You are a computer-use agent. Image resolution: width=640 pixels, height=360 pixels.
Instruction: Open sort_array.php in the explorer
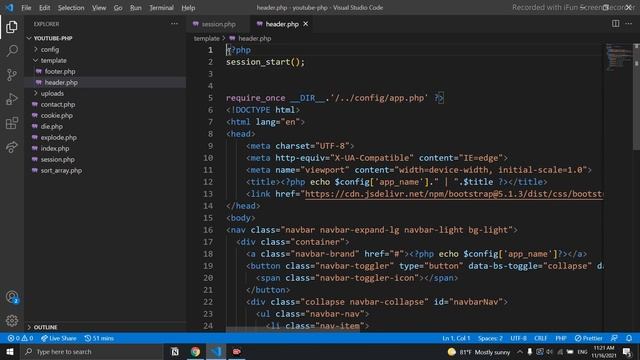[x=61, y=171]
